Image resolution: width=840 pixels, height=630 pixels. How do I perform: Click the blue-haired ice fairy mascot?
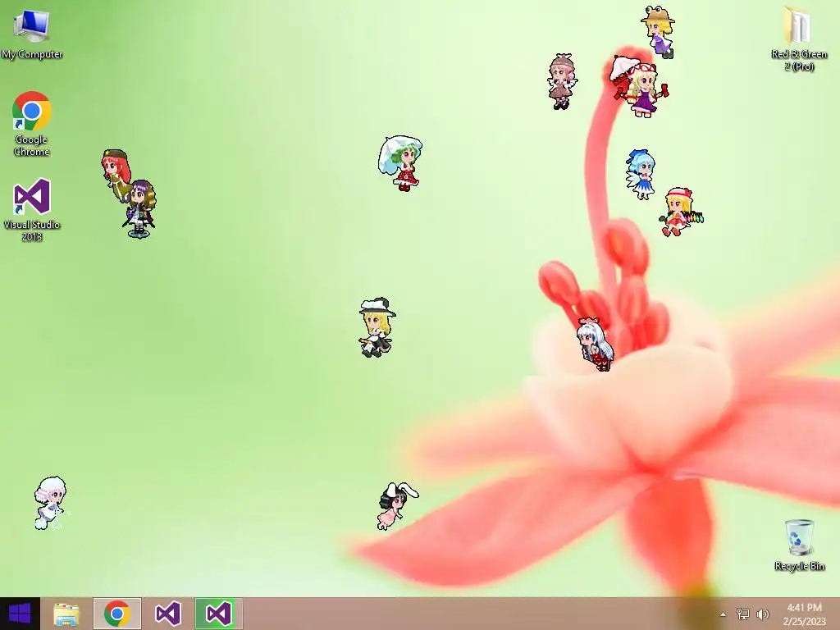click(641, 175)
